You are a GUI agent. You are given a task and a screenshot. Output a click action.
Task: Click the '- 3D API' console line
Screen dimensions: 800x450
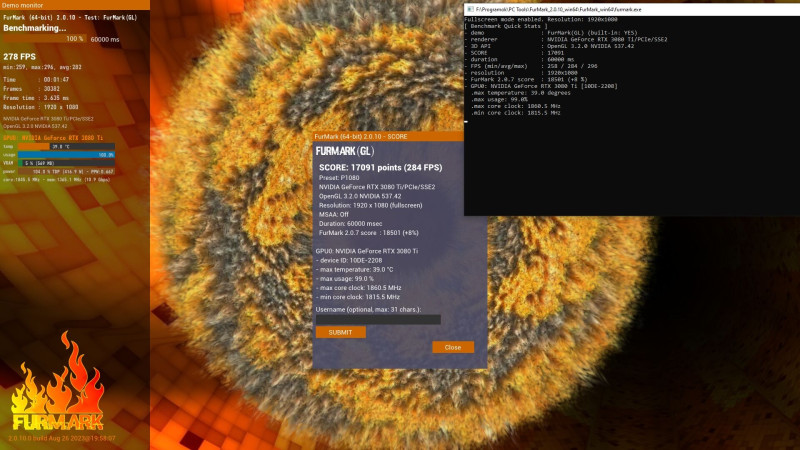pos(549,46)
